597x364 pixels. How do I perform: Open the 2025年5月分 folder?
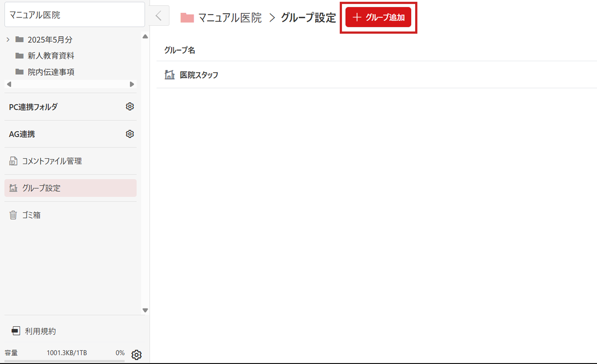[x=50, y=39]
